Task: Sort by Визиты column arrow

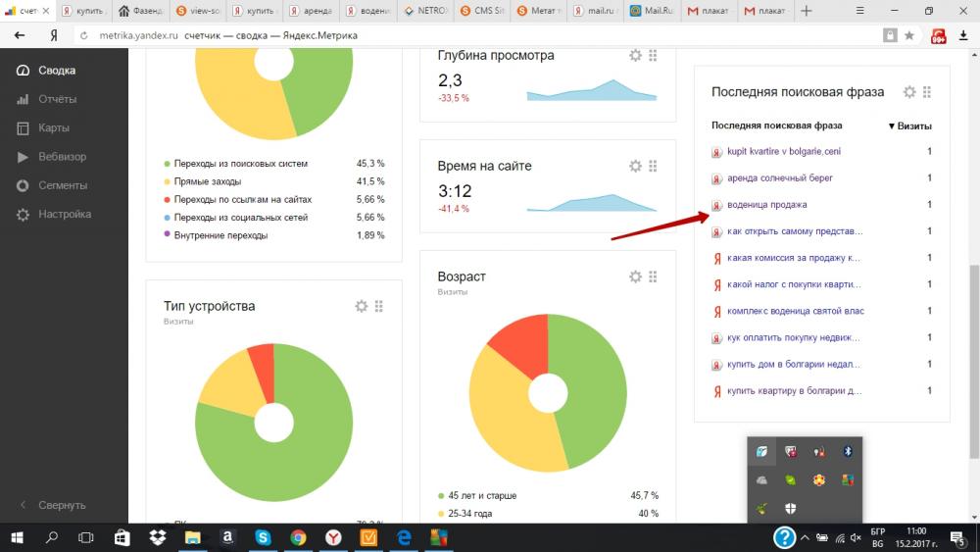Action: click(910, 125)
